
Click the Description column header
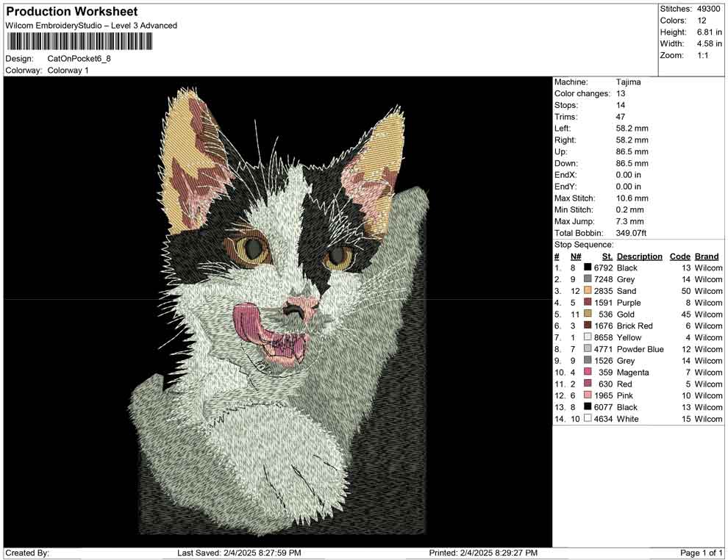point(639,256)
